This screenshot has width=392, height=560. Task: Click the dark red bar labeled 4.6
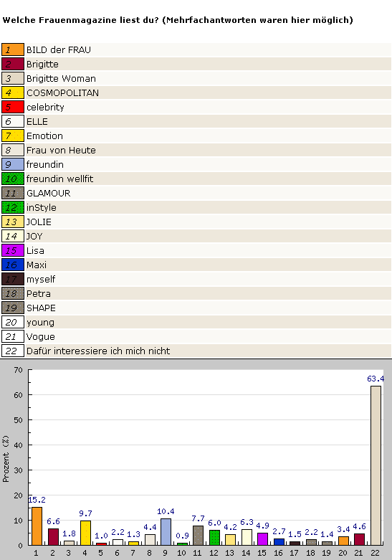pos(359,539)
